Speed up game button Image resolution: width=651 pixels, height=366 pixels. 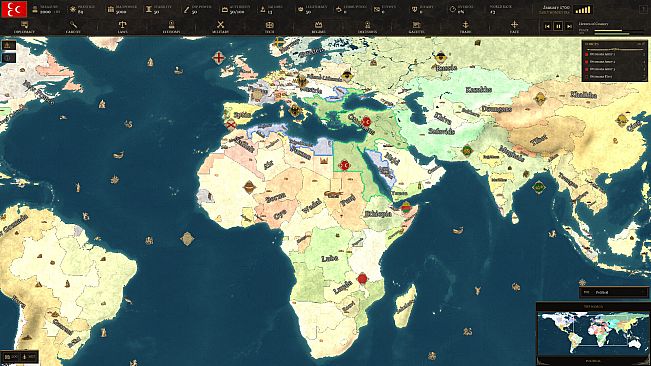pos(570,26)
